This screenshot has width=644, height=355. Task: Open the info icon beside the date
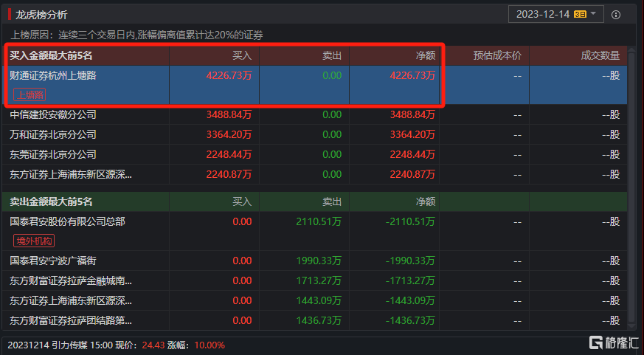coord(616,15)
